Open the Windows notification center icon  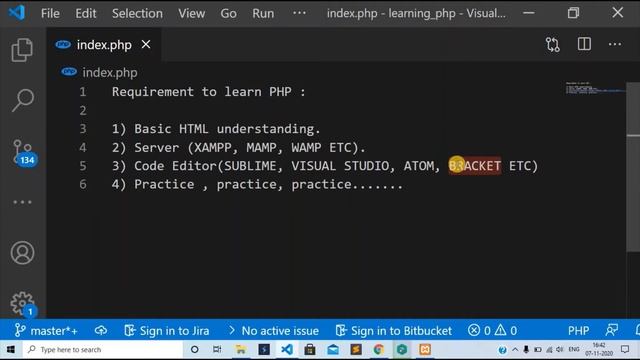(625, 349)
